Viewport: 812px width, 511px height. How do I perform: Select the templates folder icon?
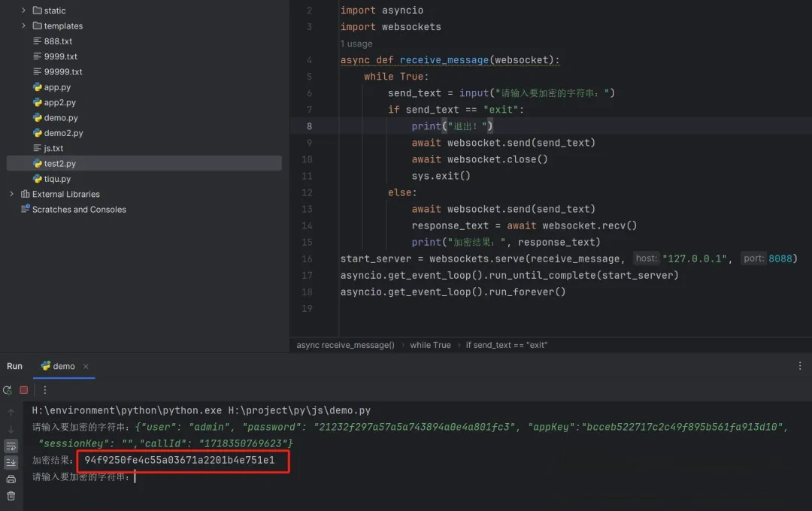38,26
